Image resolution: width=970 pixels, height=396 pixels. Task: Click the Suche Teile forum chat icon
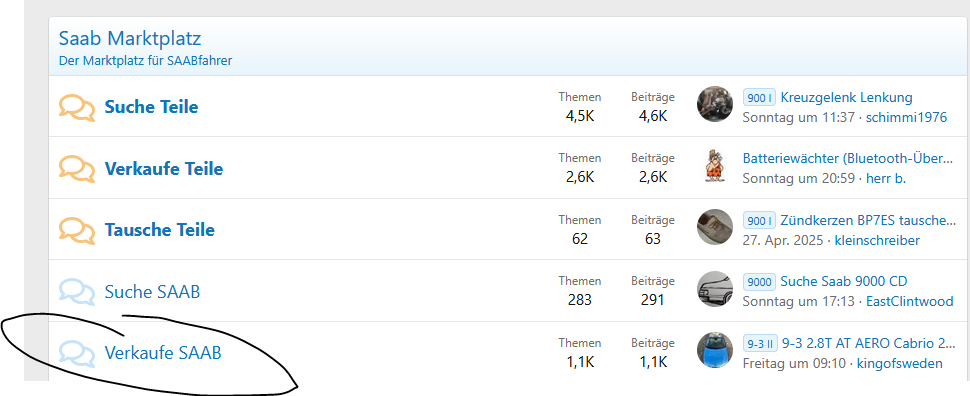(77, 108)
